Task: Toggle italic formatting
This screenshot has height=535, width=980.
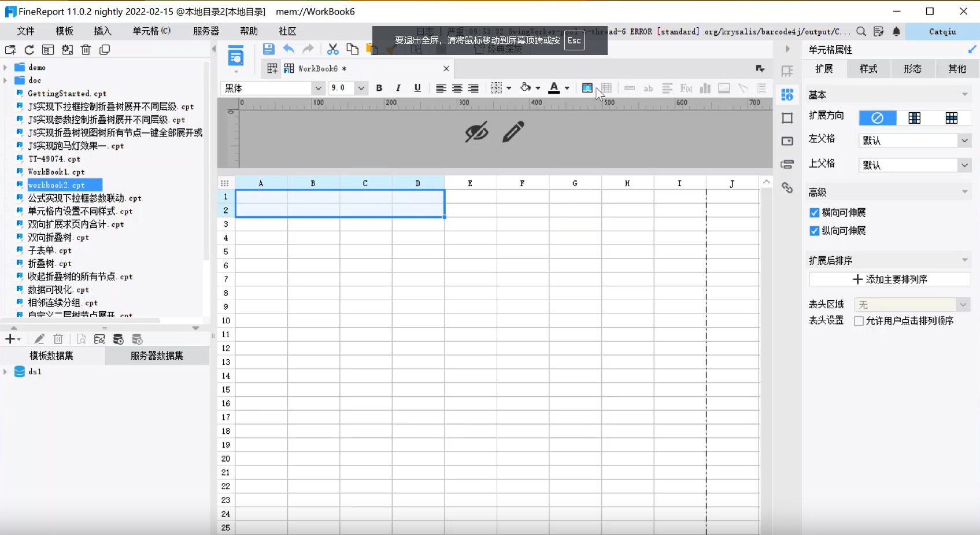Action: pyautogui.click(x=398, y=88)
